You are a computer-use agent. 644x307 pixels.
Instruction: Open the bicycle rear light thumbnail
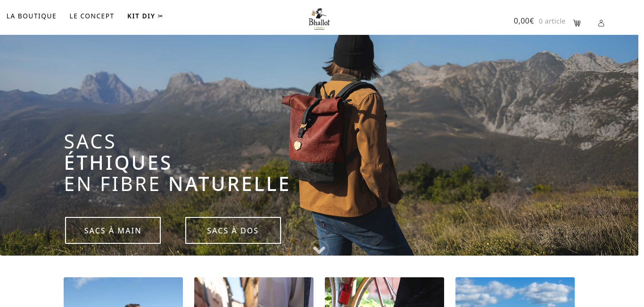tap(384, 292)
